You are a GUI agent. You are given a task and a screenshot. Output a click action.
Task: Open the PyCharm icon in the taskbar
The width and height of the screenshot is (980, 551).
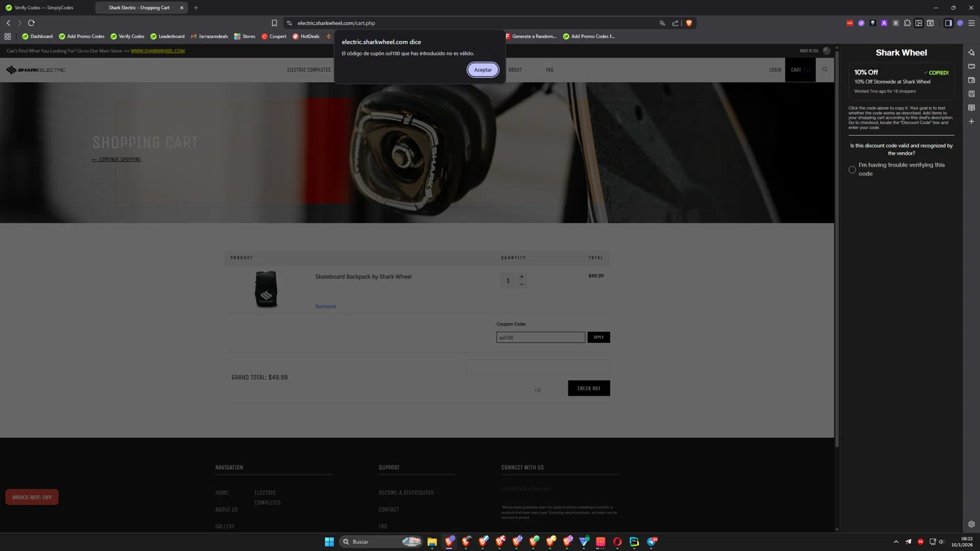pyautogui.click(x=634, y=542)
